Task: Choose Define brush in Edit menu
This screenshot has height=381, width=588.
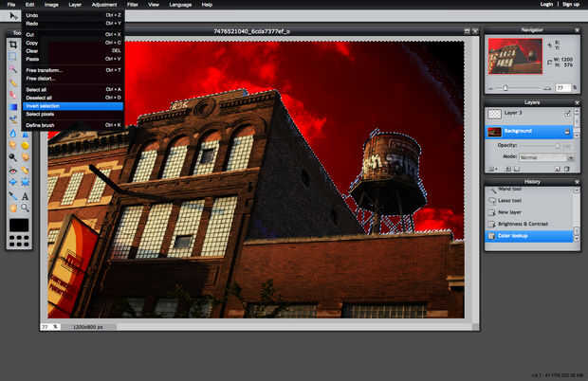Action: [x=73, y=125]
